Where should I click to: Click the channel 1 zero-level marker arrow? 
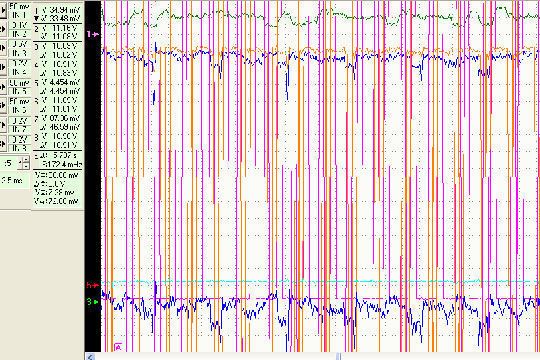93,34
